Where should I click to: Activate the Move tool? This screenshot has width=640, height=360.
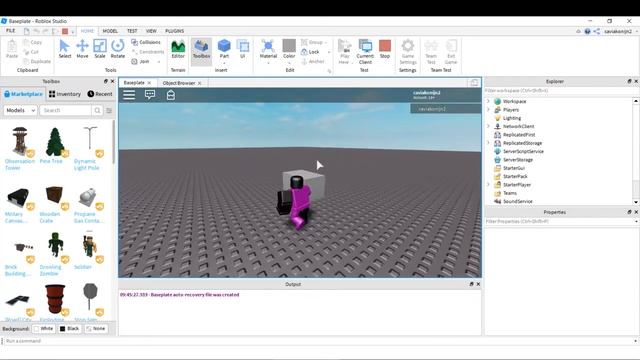pos(82,49)
